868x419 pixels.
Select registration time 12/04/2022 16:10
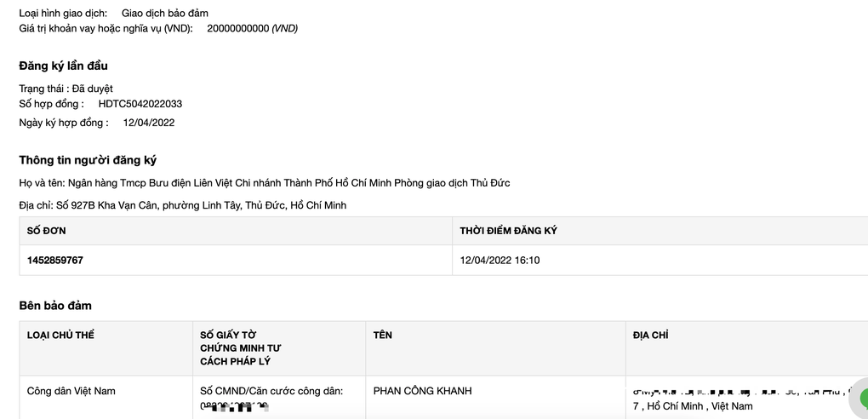pyautogui.click(x=500, y=260)
